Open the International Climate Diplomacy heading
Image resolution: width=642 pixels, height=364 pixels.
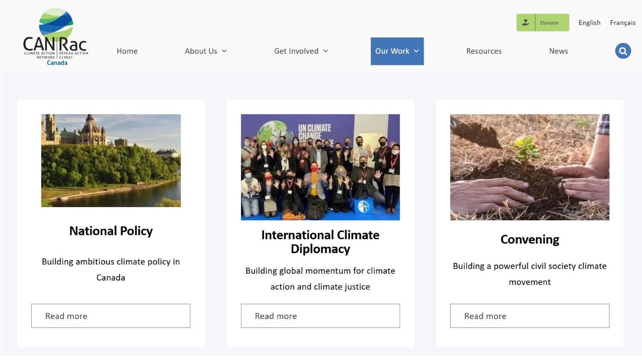pyautogui.click(x=320, y=242)
